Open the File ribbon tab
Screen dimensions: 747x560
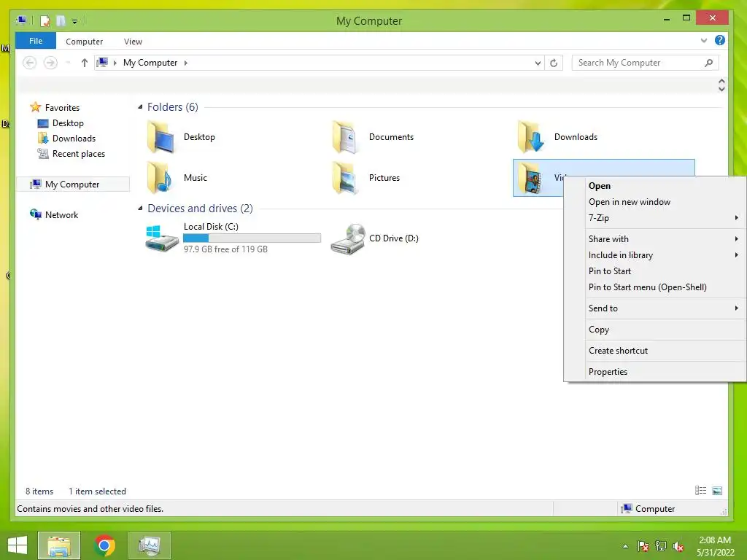coord(36,41)
